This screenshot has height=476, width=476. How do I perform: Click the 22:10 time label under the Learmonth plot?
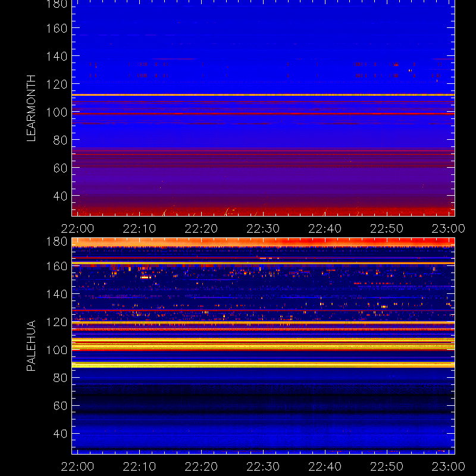tap(139, 228)
